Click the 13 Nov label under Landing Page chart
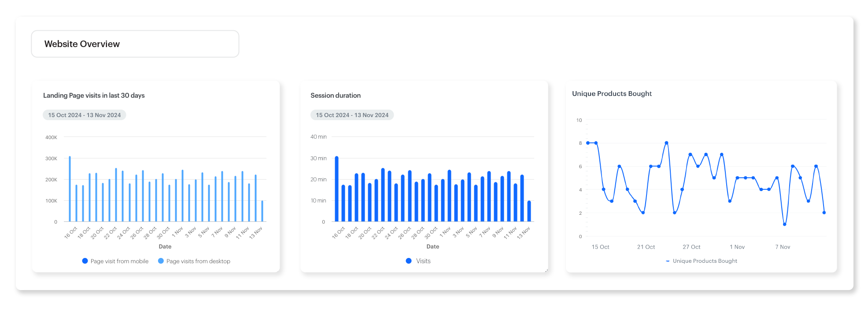This screenshot has width=868, height=309. click(255, 233)
